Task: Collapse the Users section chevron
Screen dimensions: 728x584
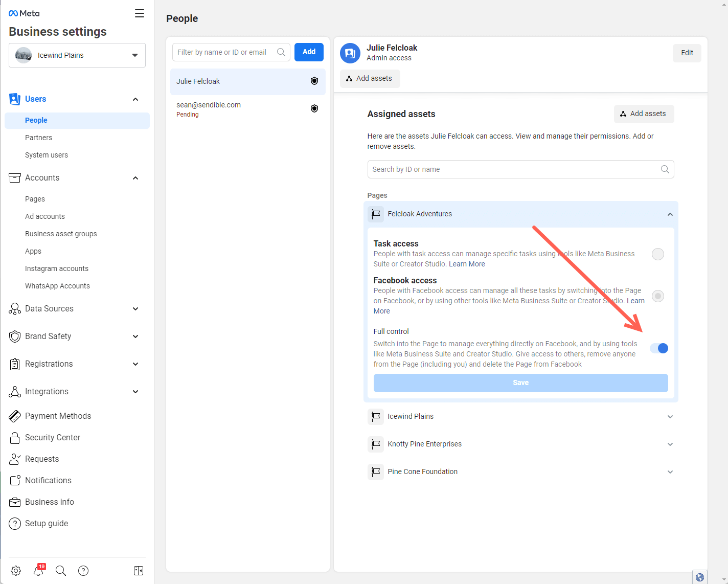Action: [x=135, y=99]
